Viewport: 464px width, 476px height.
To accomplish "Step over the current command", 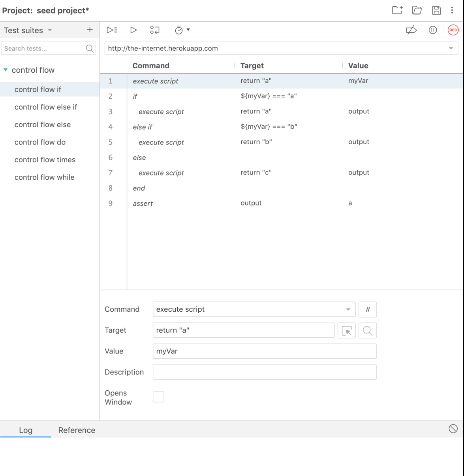I will [x=154, y=30].
